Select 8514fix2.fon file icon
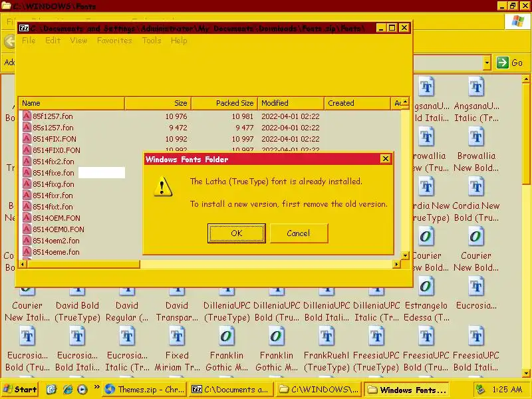 (27, 161)
